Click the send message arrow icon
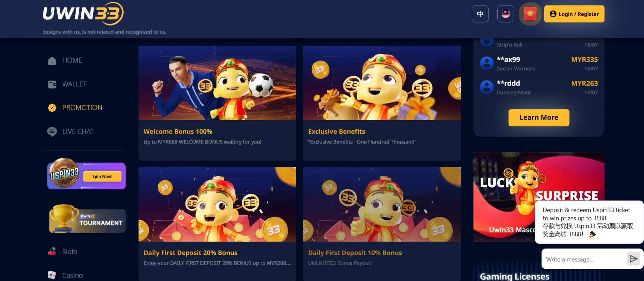Screen dimensions: 644x281 [x=633, y=259]
